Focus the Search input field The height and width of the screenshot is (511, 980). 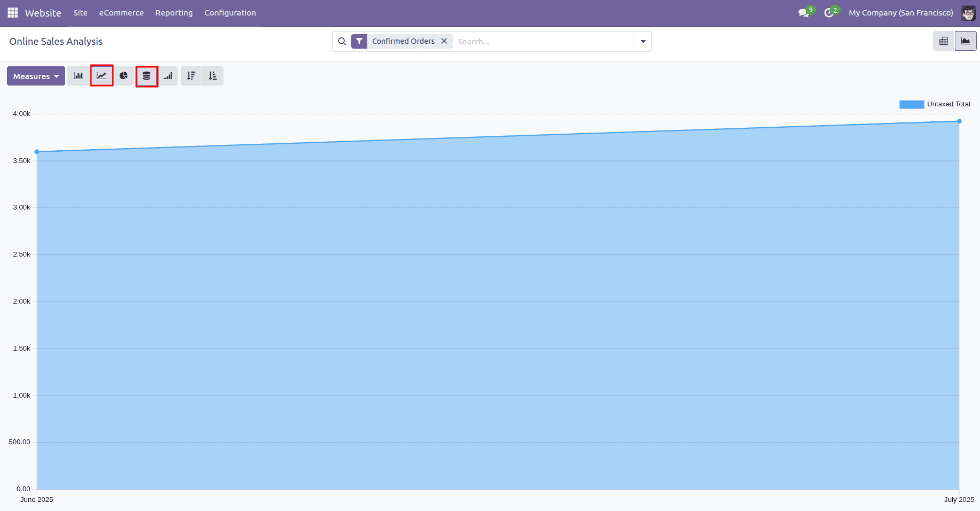[543, 41]
